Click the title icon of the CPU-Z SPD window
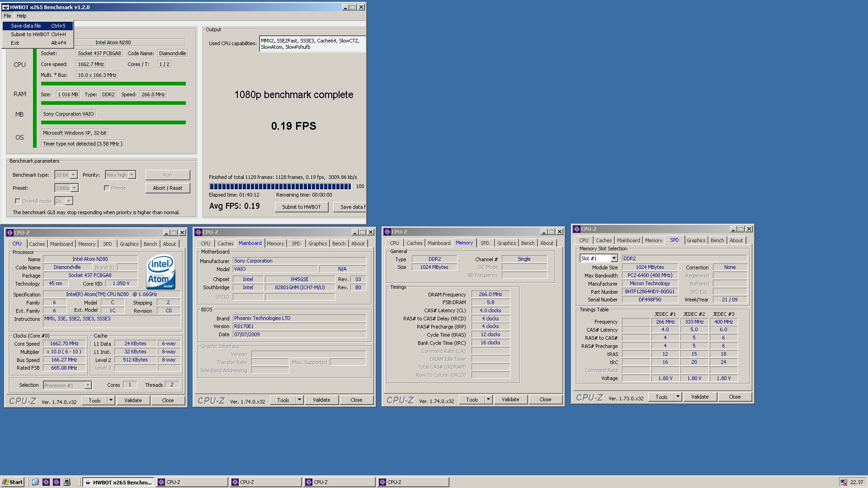The width and height of the screenshot is (868, 488). pyautogui.click(x=576, y=229)
